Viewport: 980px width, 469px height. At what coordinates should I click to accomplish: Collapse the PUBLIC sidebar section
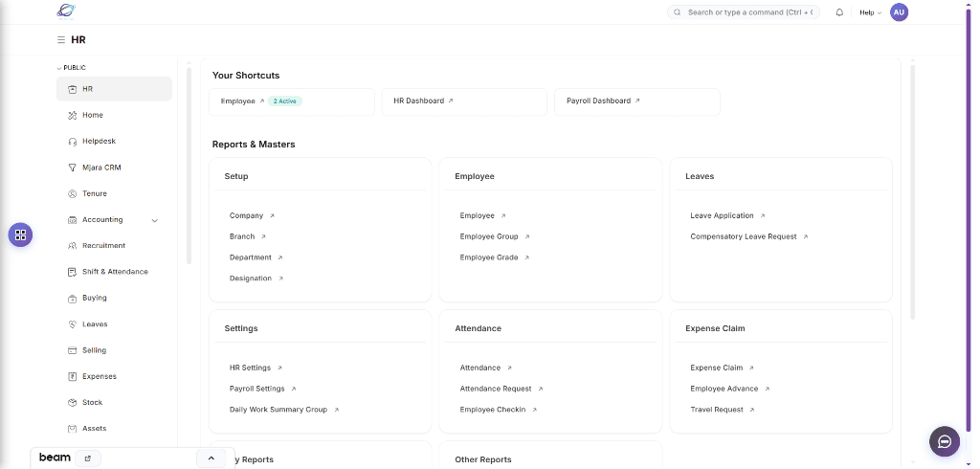pyautogui.click(x=71, y=68)
